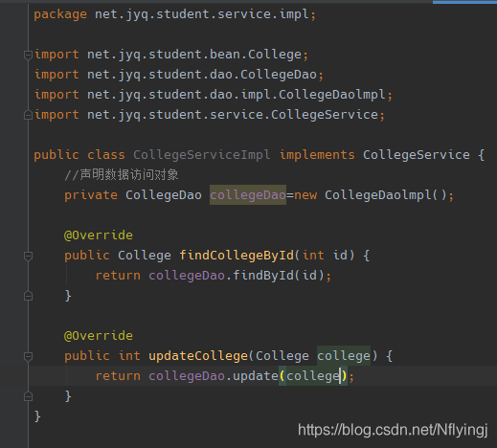Collapse the findCollegeById method fold marker

point(28,256)
